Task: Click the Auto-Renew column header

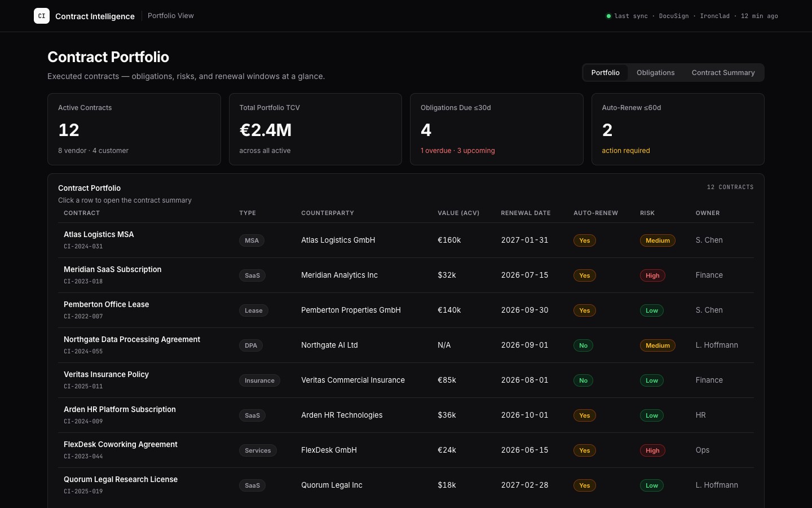Action: pos(595,213)
